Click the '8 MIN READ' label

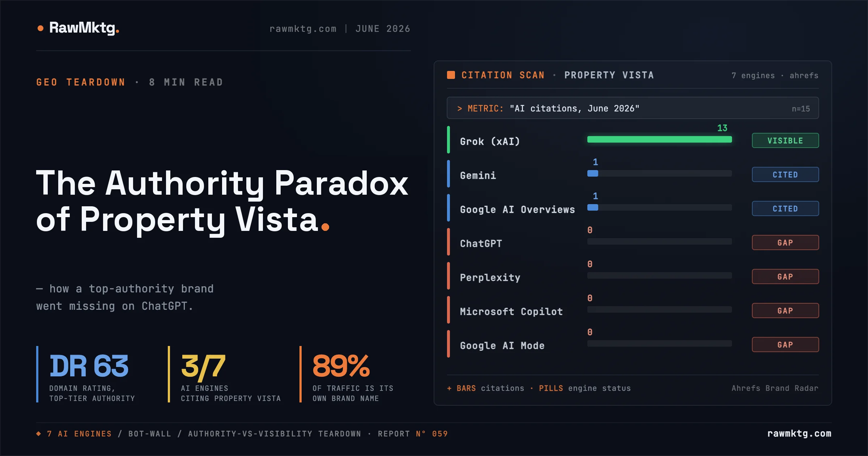pos(186,82)
